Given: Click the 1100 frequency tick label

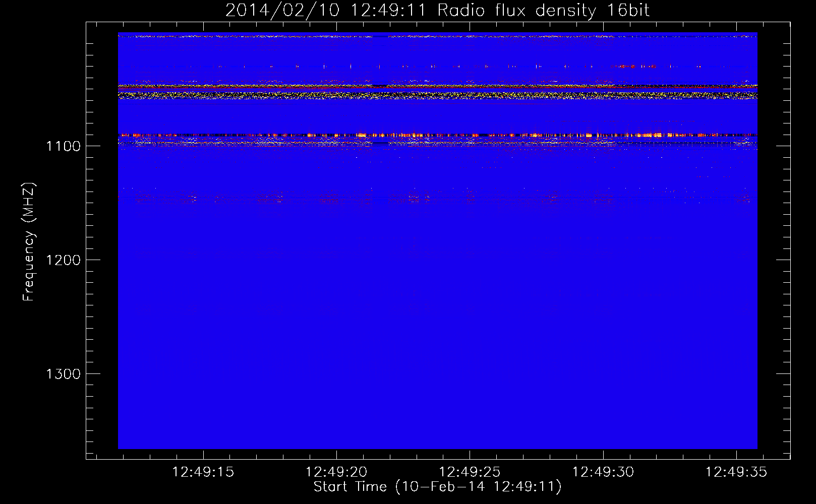Looking at the screenshot, I should 63,146.
